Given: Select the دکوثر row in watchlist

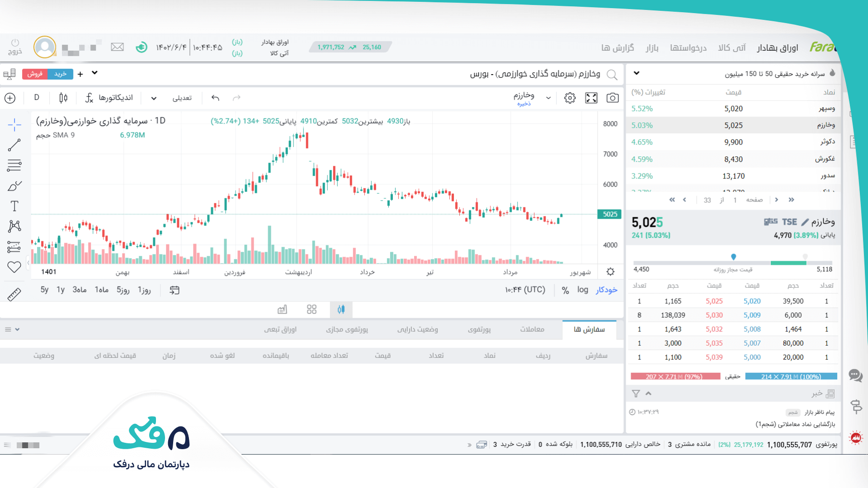Looking at the screenshot, I should (733, 142).
